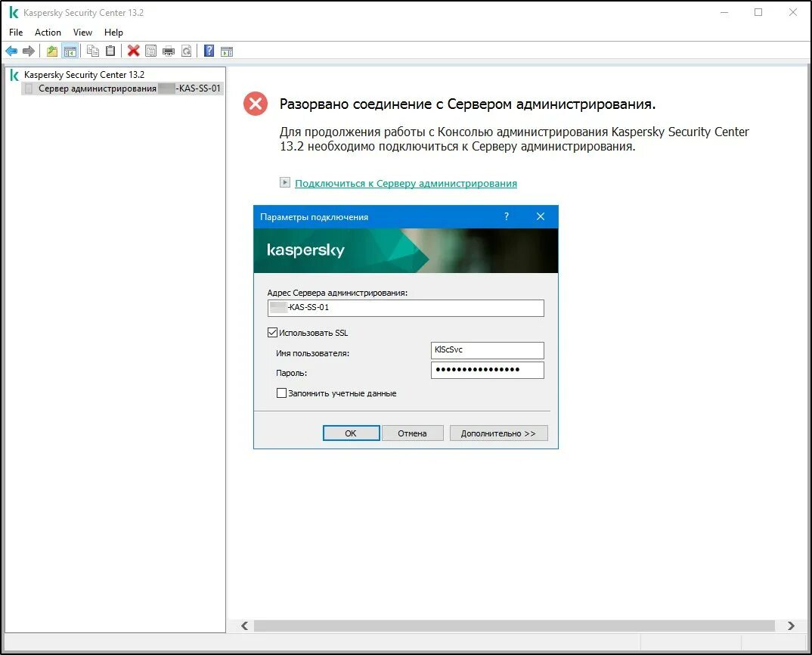Maximize the Kaspersky Security Center window
Image resolution: width=812 pixels, height=655 pixels.
758,12
